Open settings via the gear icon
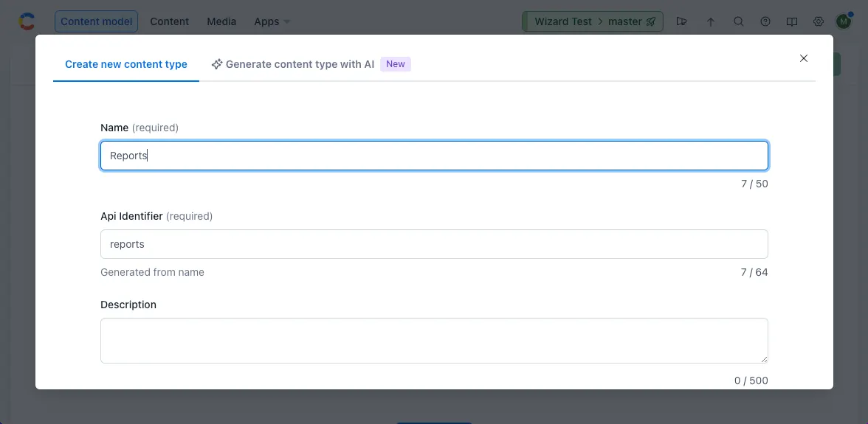 [819, 21]
